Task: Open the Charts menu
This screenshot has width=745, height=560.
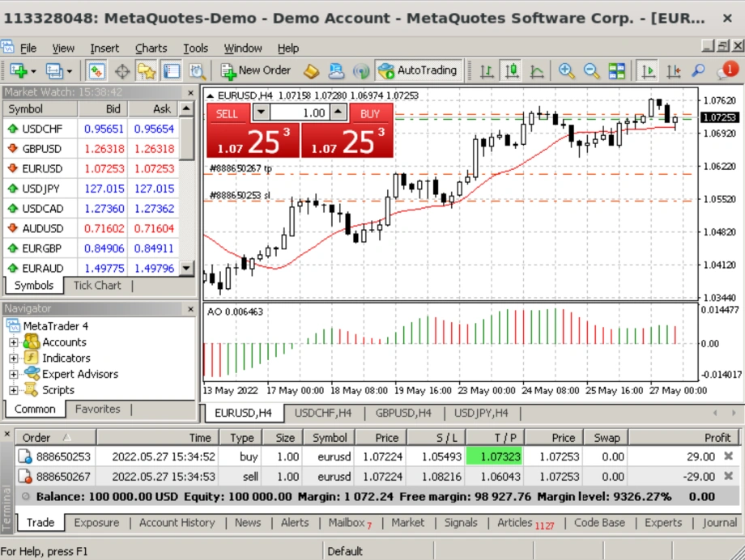Action: coord(151,49)
